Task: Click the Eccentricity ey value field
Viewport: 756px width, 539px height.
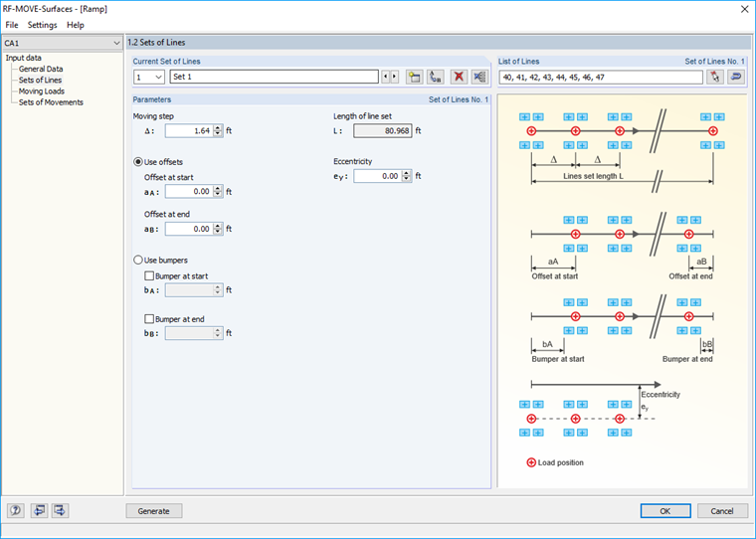Action: [378, 176]
